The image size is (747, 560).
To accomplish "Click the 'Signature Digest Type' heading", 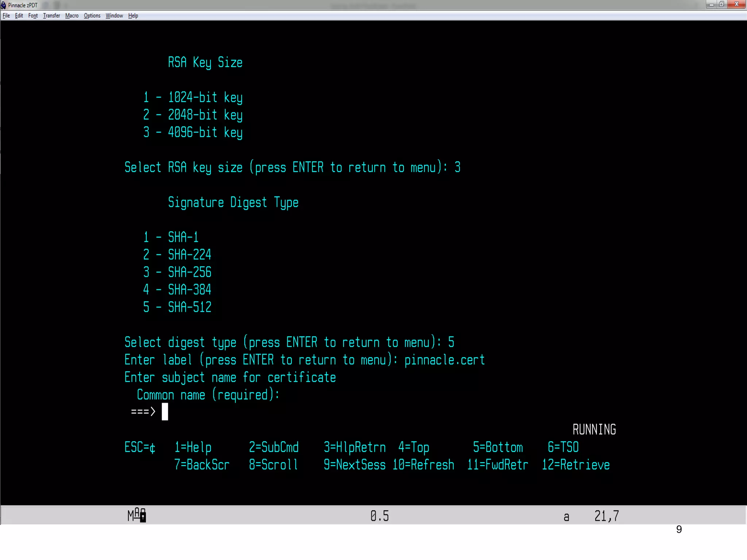I will pyautogui.click(x=233, y=203).
